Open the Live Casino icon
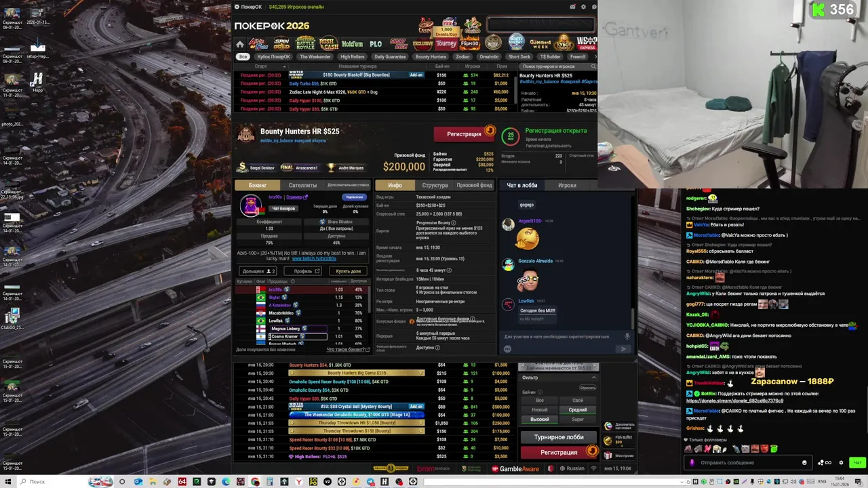 473,26
